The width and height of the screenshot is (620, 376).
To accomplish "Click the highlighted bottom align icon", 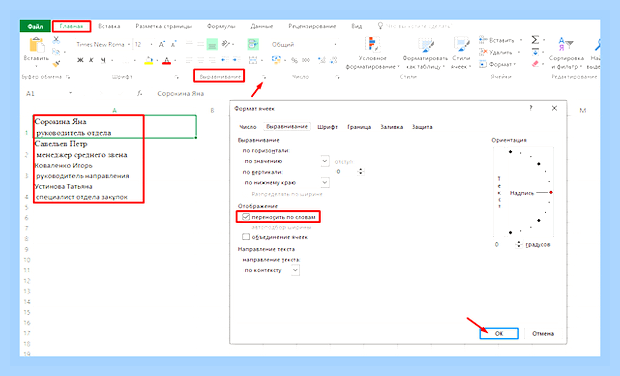I will (x=212, y=44).
